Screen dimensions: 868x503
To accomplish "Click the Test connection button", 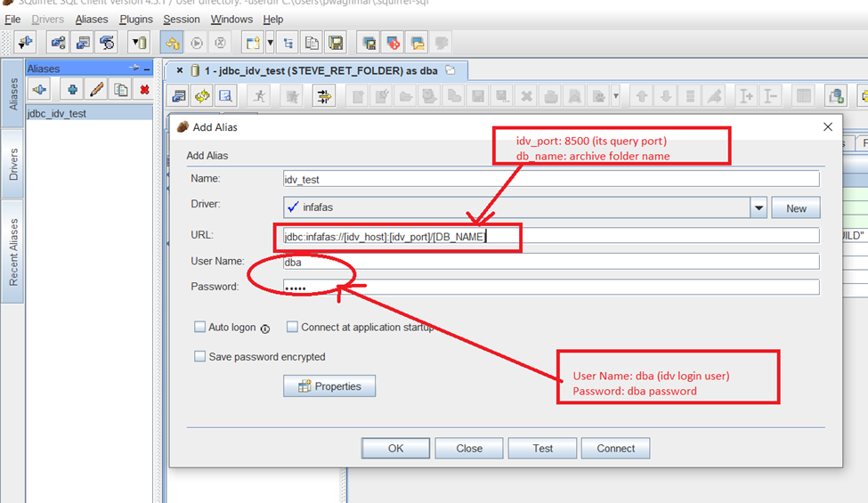I will (x=542, y=448).
